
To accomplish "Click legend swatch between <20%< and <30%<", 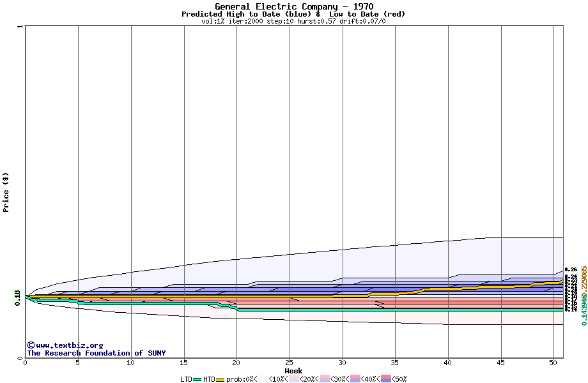I will [x=325, y=379].
